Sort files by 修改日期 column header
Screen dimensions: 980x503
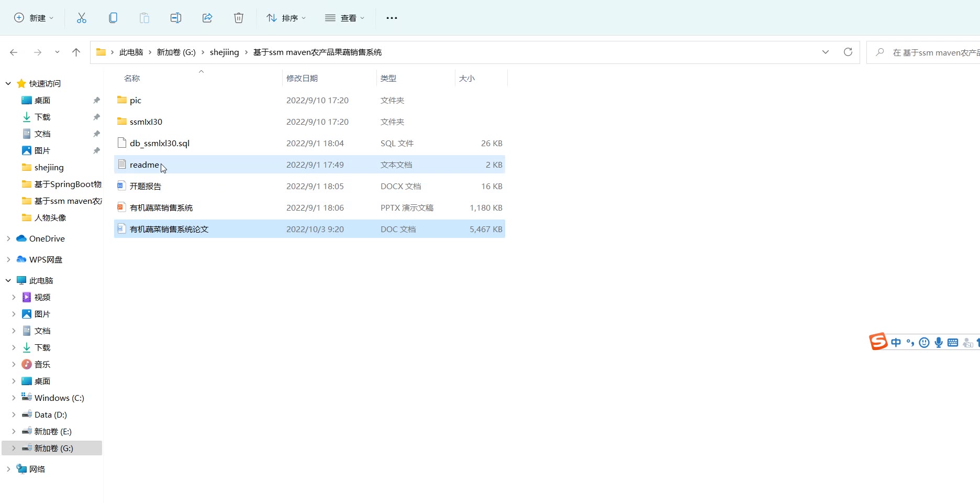click(302, 78)
